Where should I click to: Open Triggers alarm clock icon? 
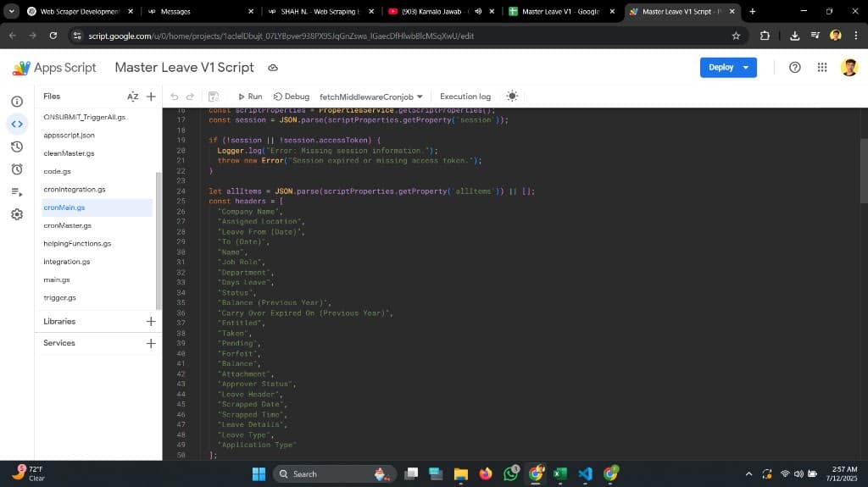(17, 169)
